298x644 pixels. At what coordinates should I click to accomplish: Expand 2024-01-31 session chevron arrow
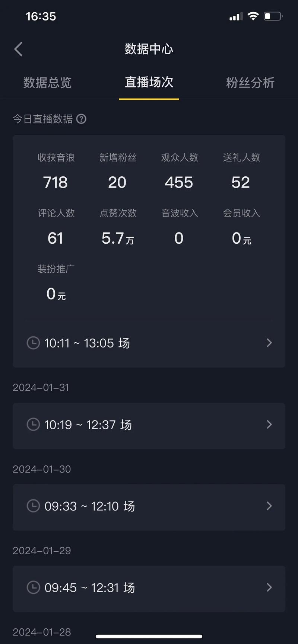click(269, 424)
